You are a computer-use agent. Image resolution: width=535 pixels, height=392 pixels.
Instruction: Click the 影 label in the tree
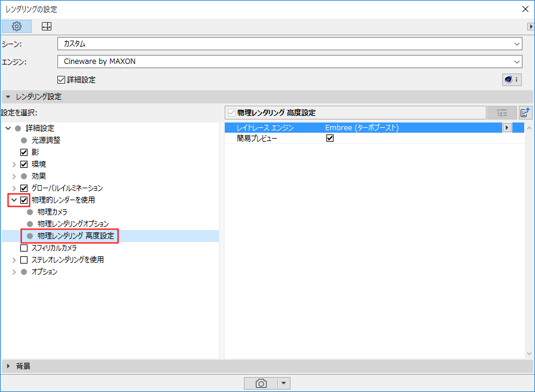coord(35,152)
